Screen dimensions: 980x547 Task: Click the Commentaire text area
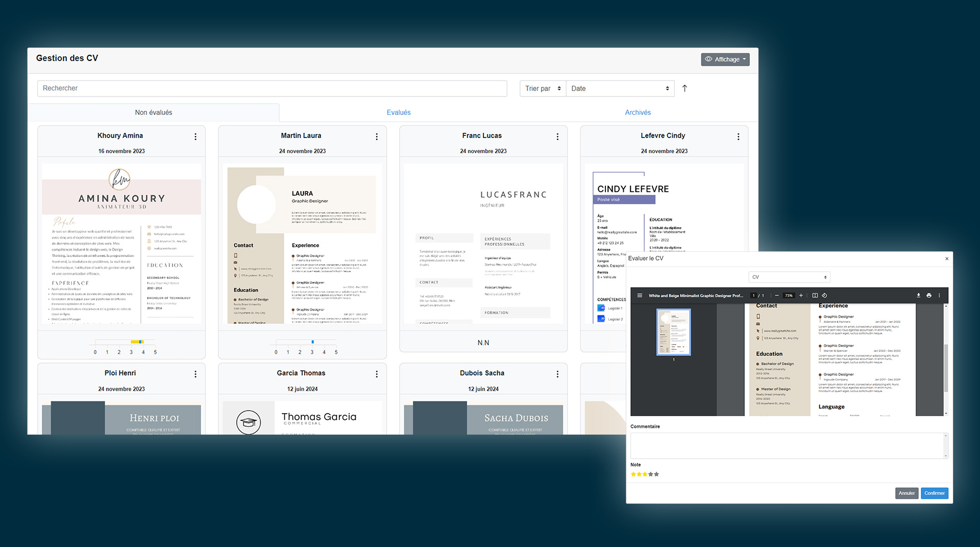[788, 446]
